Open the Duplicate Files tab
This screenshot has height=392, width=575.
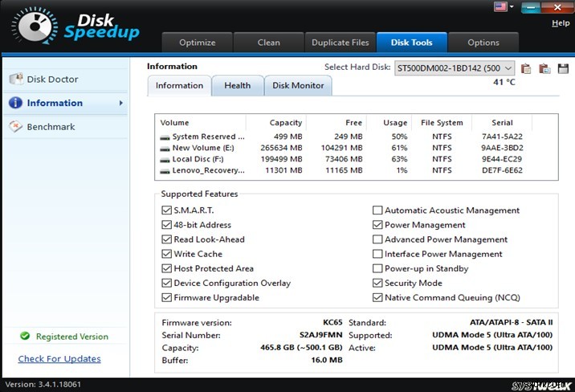tap(341, 43)
